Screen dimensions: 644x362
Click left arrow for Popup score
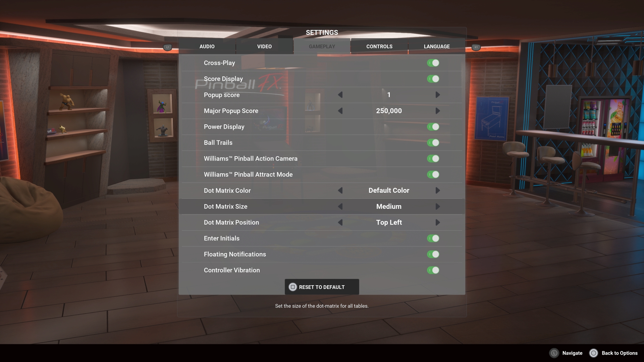[340, 95]
